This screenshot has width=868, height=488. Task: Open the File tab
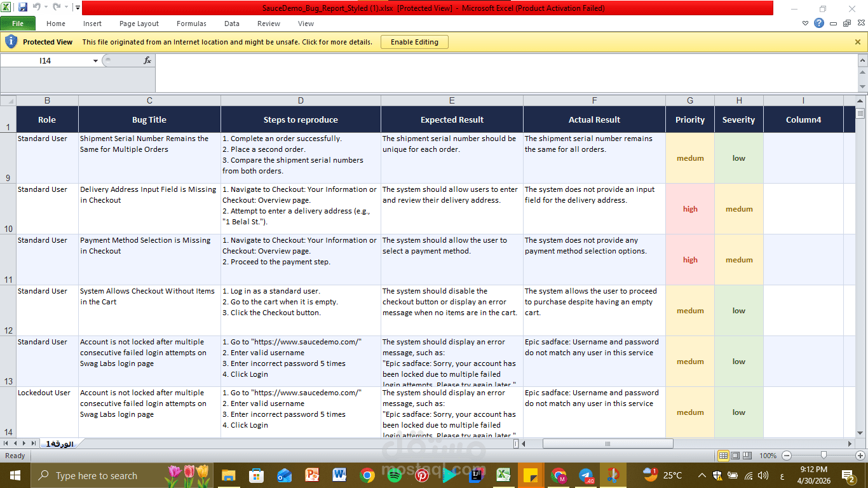click(18, 24)
